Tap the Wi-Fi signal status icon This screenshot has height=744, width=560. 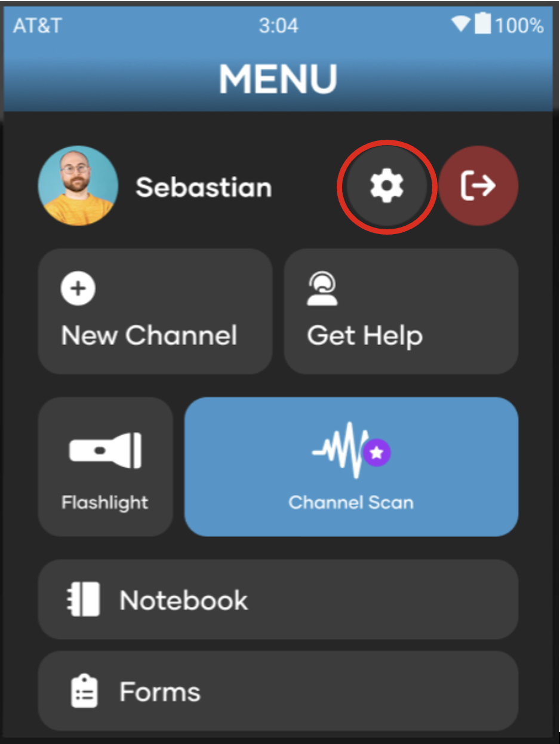pyautogui.click(x=461, y=24)
